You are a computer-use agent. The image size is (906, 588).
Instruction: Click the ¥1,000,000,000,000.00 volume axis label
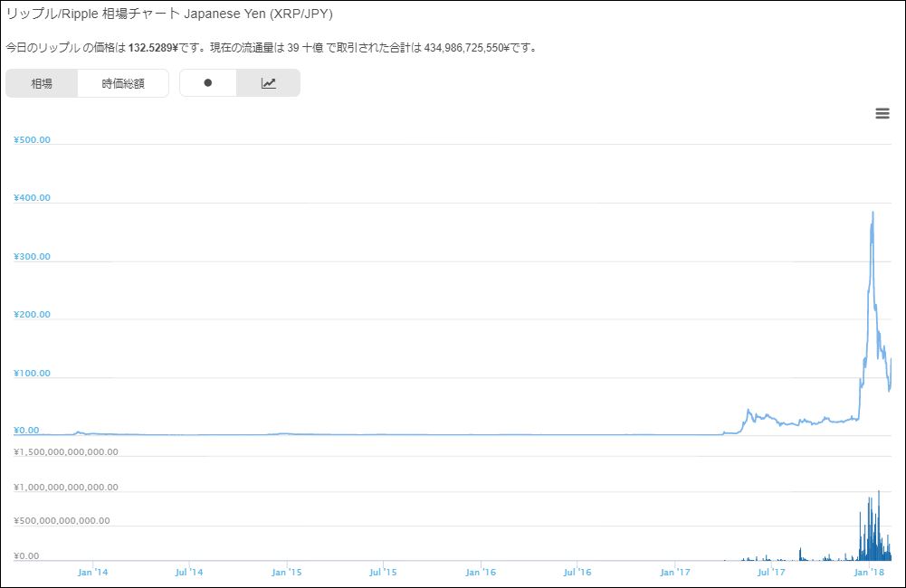coord(66,487)
